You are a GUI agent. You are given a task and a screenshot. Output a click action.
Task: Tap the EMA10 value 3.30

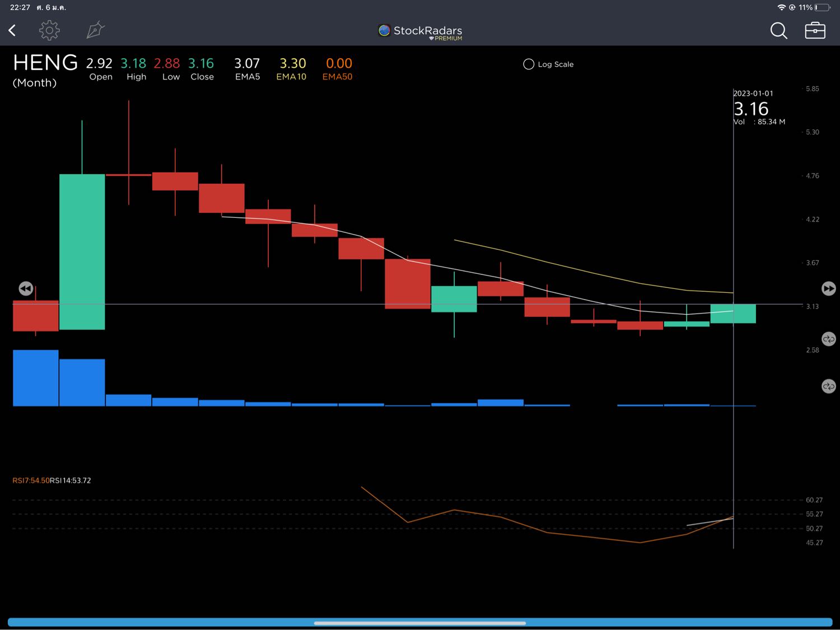coord(292,63)
